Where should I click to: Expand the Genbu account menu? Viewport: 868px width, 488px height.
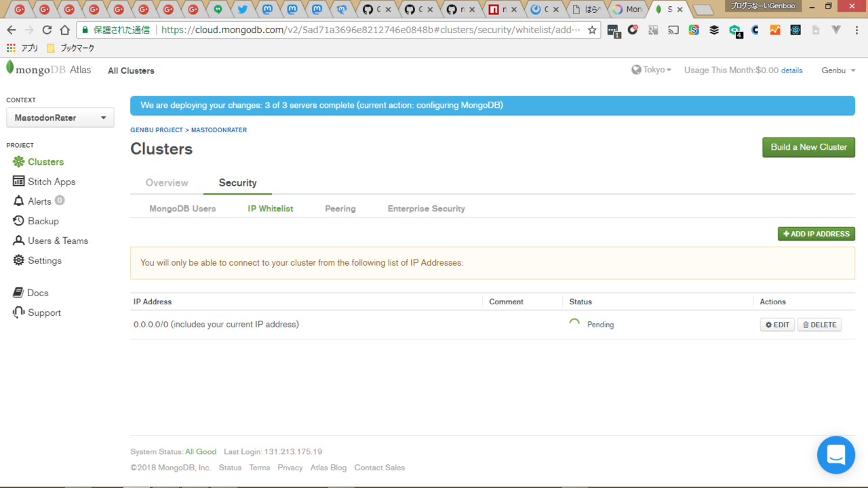pos(838,70)
